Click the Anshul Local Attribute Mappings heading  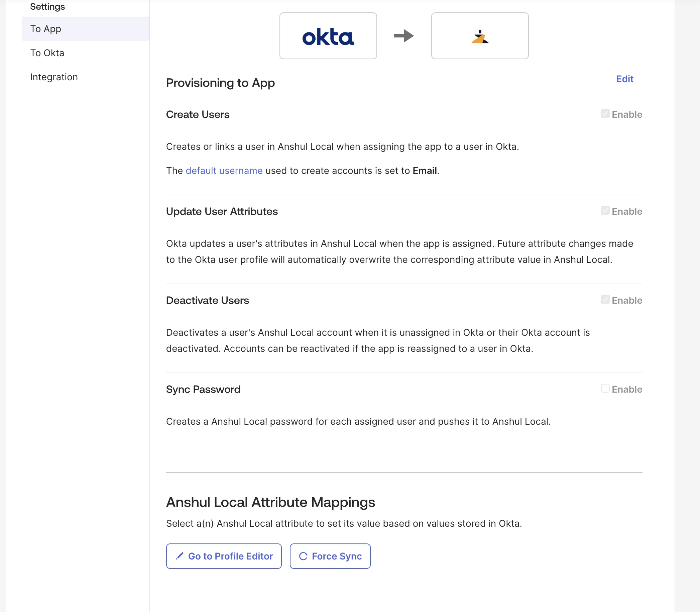[x=270, y=502]
